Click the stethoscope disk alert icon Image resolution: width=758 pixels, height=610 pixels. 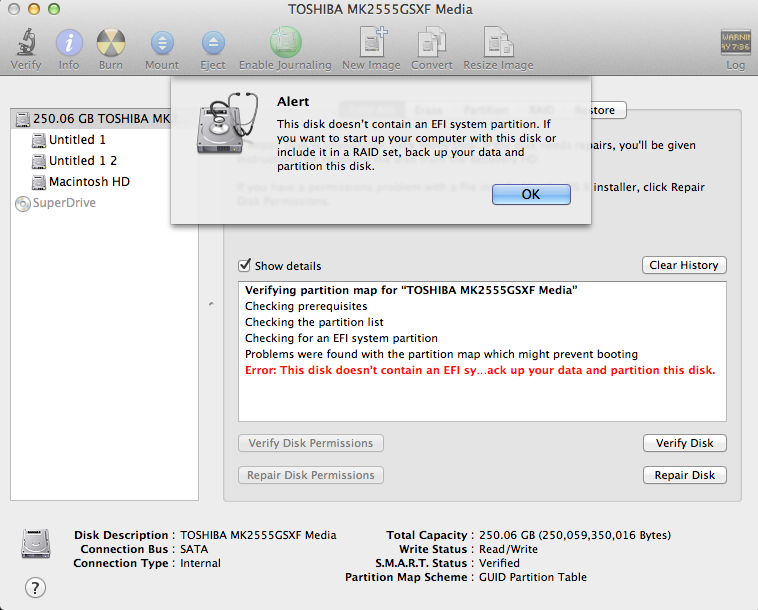click(227, 123)
